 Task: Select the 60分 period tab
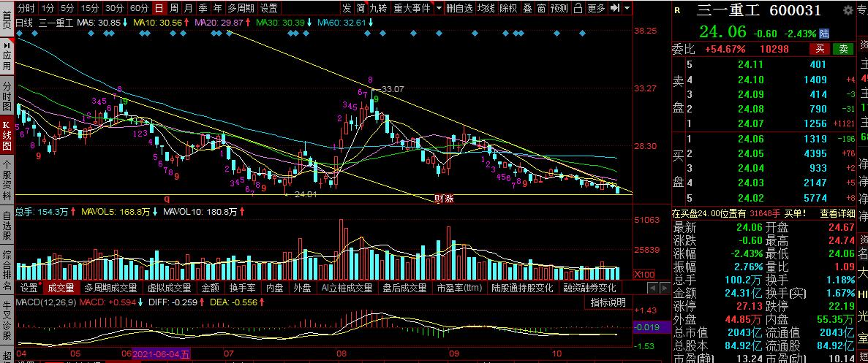point(139,8)
